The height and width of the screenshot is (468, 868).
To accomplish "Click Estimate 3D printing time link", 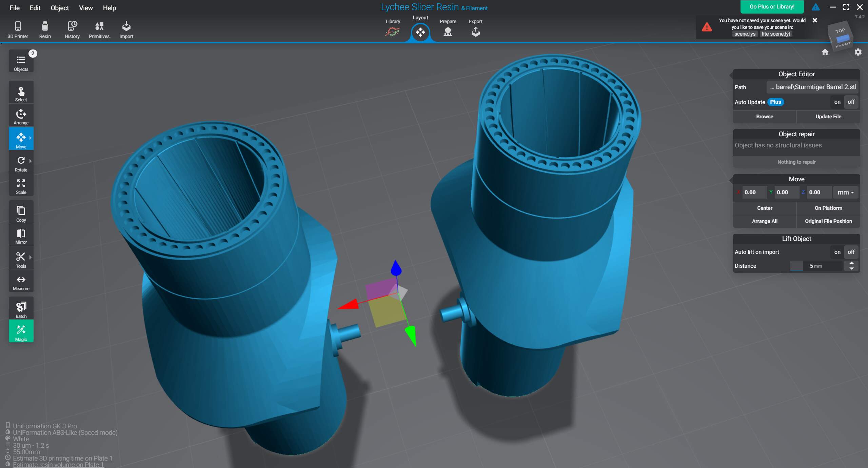I will pos(63,458).
